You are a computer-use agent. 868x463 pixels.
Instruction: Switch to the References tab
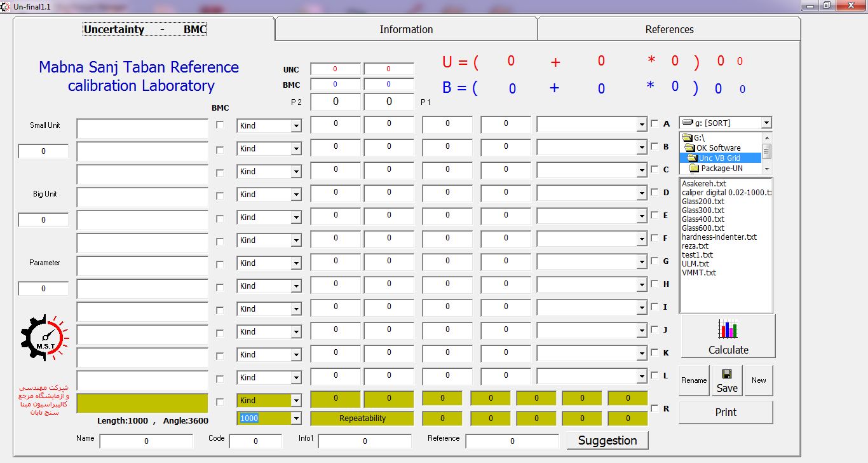tap(669, 29)
